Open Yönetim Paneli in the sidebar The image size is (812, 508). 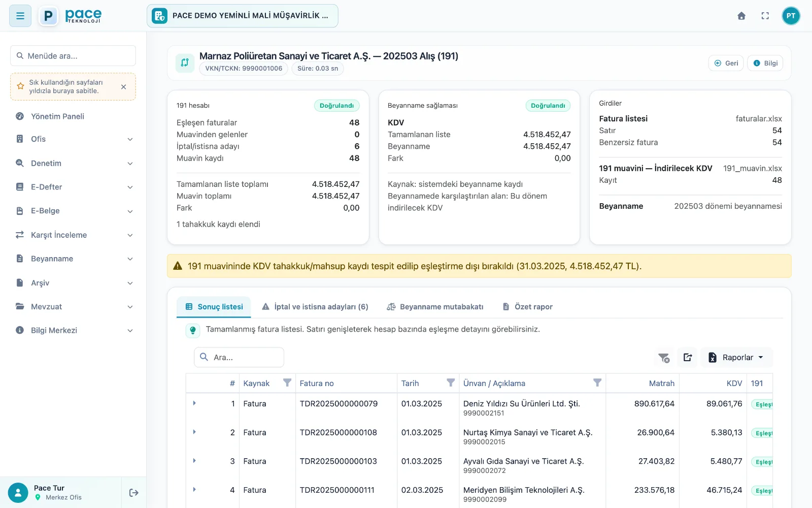click(x=74, y=116)
